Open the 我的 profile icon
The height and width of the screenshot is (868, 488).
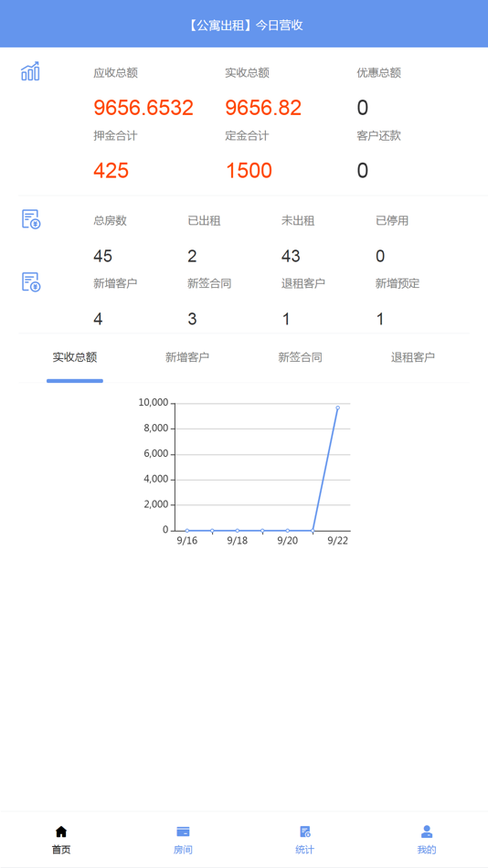427,831
